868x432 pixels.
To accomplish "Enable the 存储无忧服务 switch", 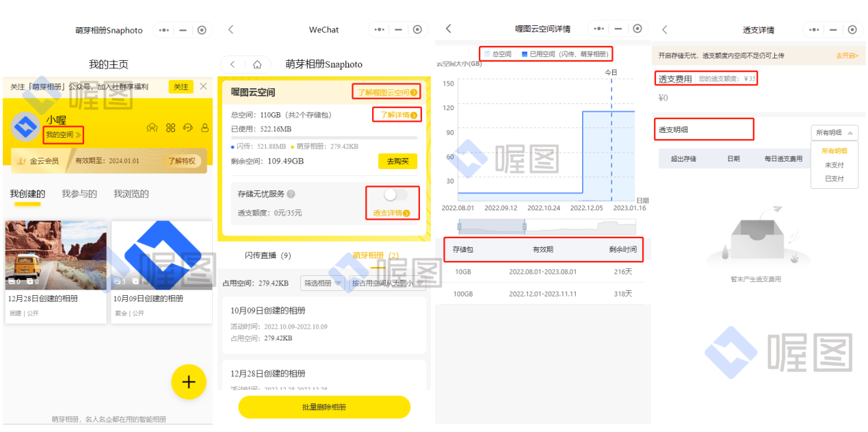I will click(x=395, y=194).
